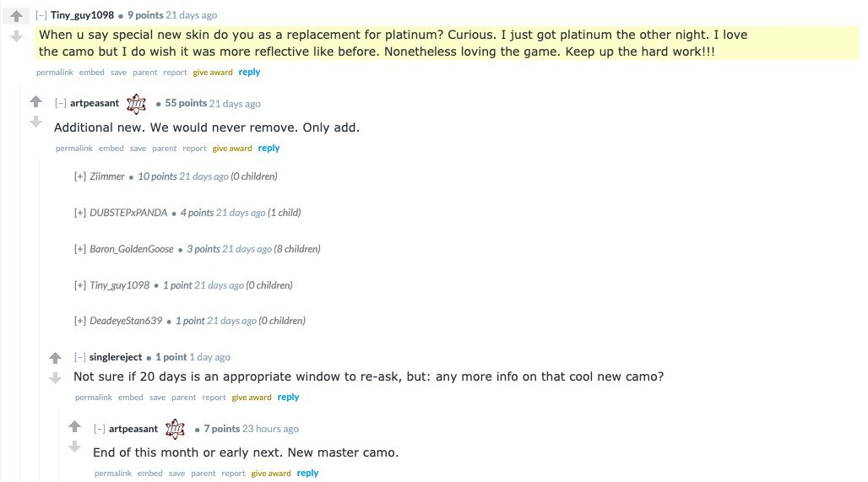Open permalink for singlereject's comment
The image size is (868, 482).
pyautogui.click(x=94, y=398)
